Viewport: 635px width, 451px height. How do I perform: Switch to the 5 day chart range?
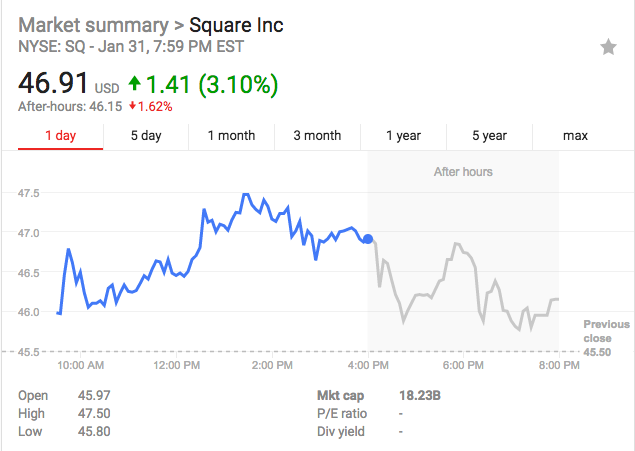pos(146,136)
